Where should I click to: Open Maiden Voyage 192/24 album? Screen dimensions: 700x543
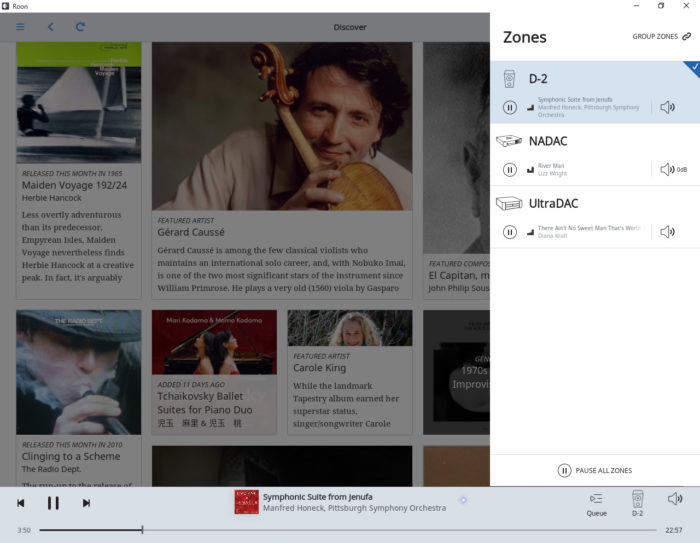[x=74, y=185]
